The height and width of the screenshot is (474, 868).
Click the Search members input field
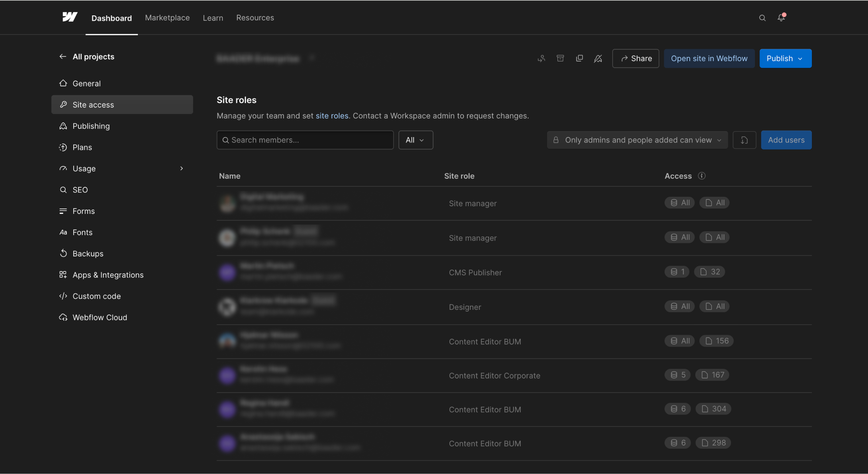click(305, 140)
